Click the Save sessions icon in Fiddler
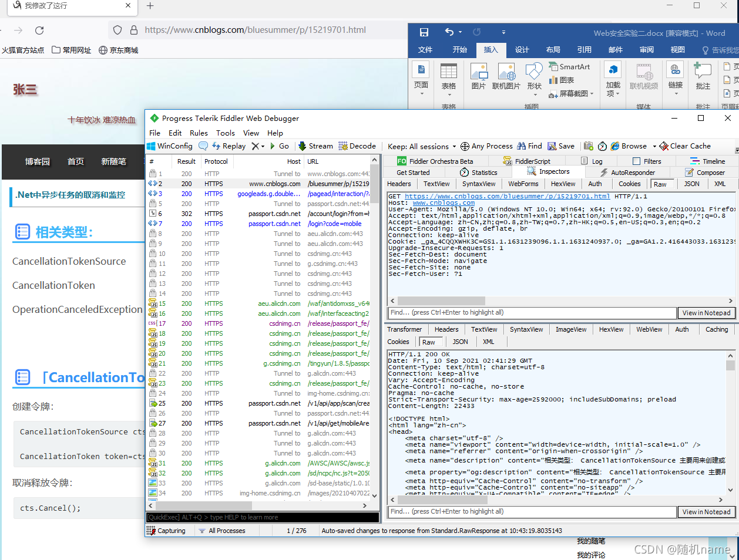 point(552,146)
